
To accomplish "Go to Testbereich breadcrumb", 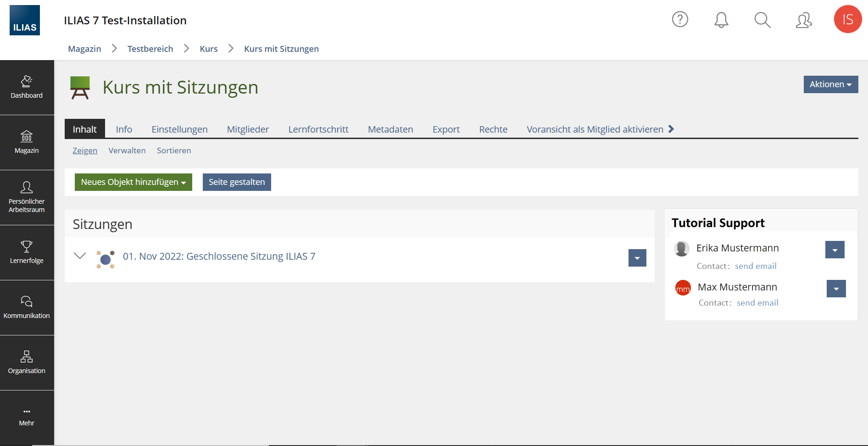I will 150,49.
